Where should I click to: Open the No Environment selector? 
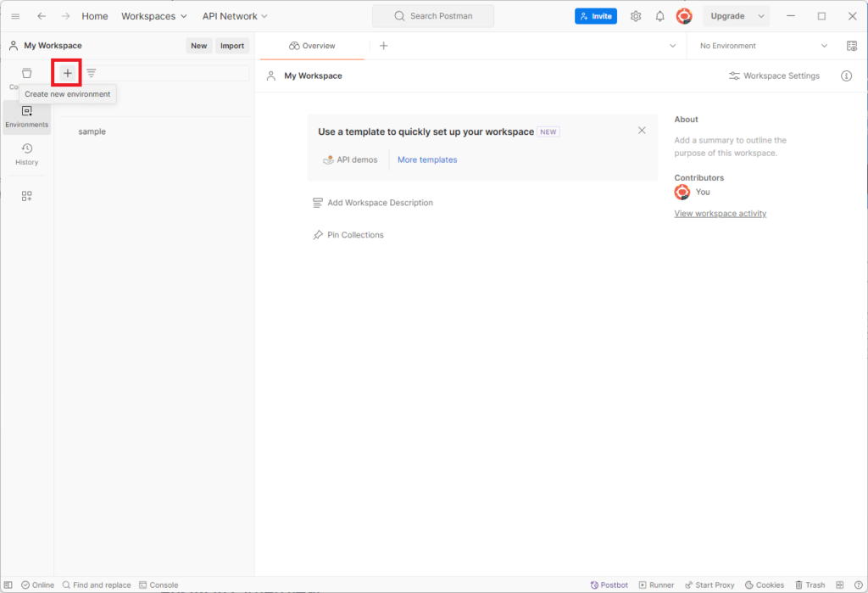[764, 46]
